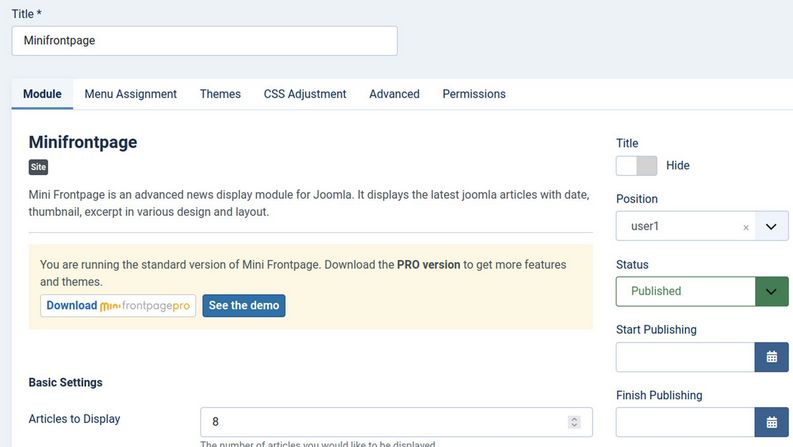Click into the Title input field
The image size is (793, 447).
point(204,41)
